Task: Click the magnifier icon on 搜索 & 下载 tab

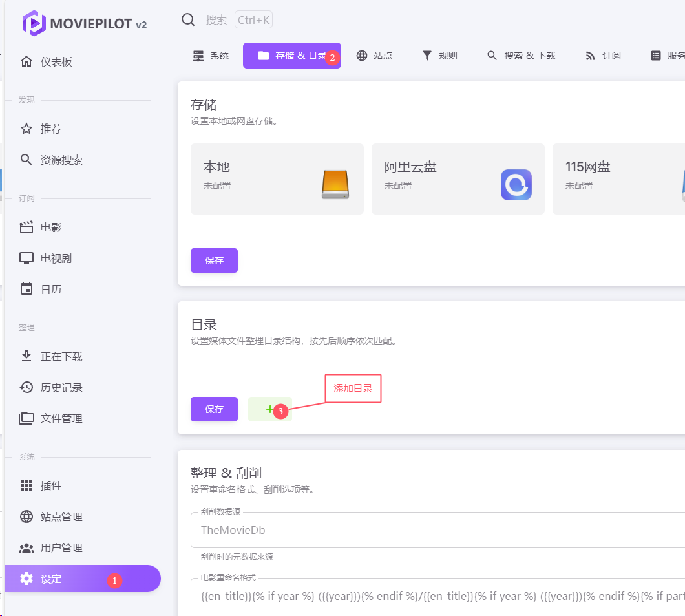Action: 492,56
